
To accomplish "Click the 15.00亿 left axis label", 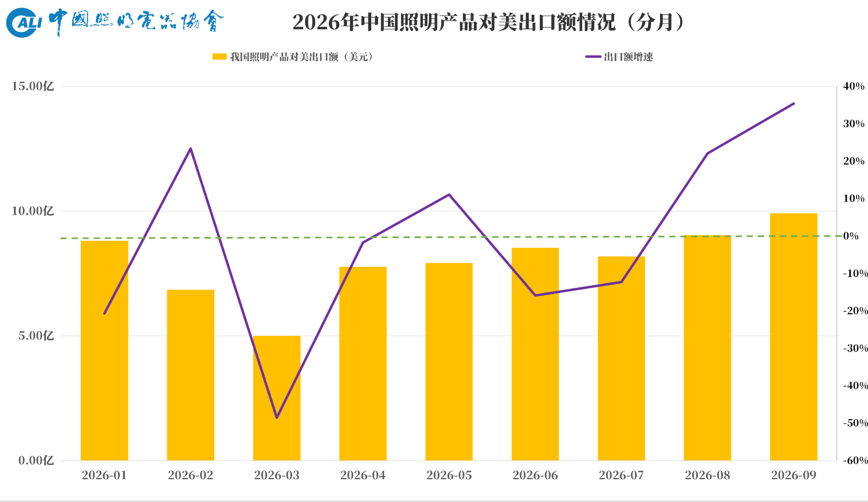I will [x=33, y=86].
